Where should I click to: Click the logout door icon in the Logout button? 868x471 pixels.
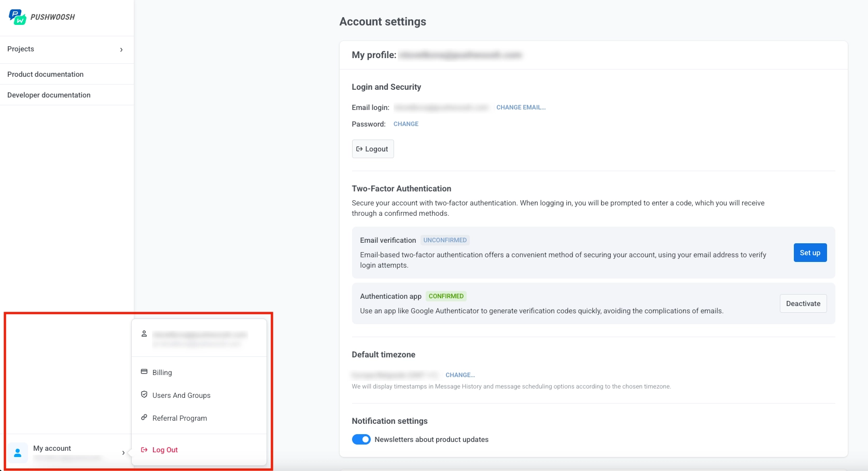(361, 149)
